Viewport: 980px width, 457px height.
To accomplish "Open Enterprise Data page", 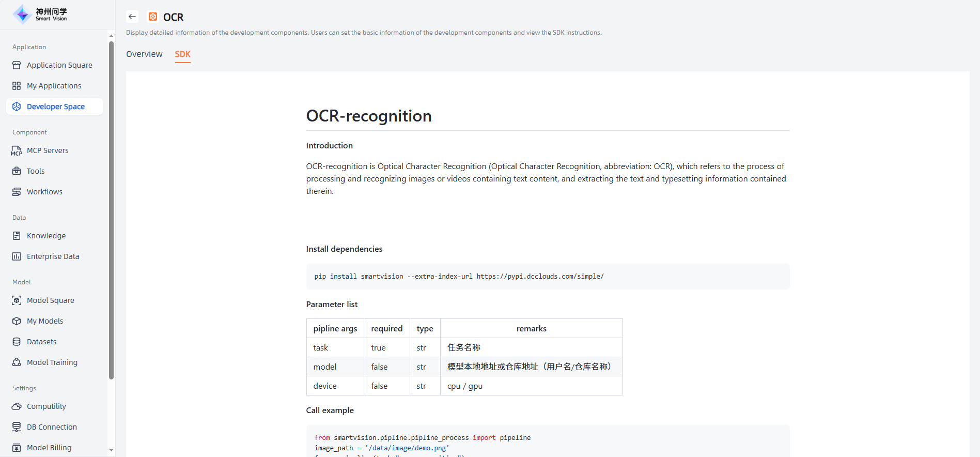I will coord(53,256).
